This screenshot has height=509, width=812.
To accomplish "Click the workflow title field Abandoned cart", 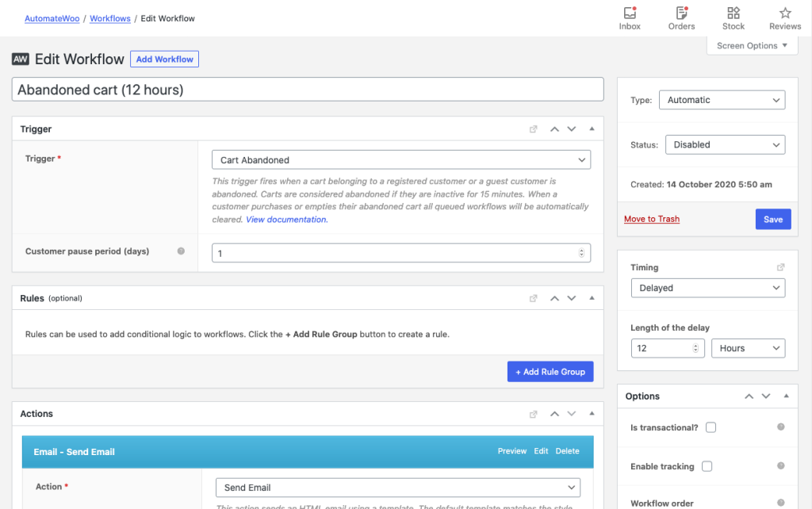I will [x=308, y=89].
